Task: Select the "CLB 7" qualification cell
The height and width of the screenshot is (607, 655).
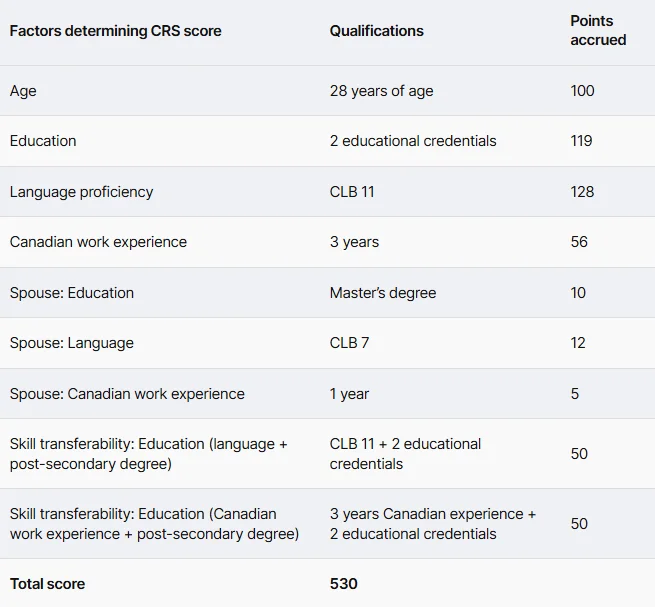Action: [350, 343]
